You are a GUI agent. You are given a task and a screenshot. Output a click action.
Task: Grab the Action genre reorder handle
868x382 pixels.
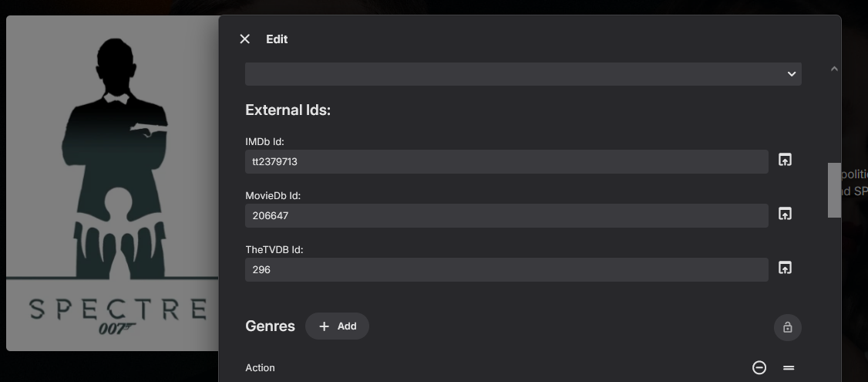(789, 368)
